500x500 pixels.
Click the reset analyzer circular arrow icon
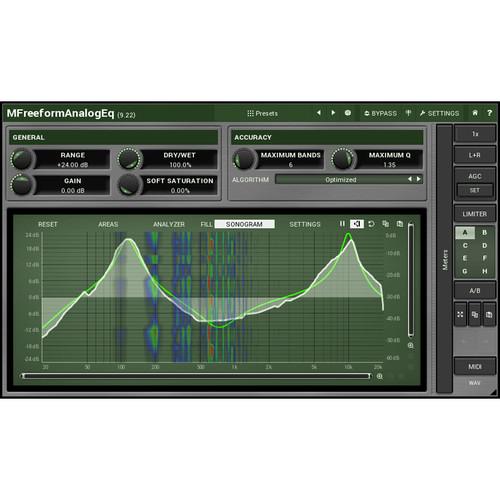(x=371, y=224)
